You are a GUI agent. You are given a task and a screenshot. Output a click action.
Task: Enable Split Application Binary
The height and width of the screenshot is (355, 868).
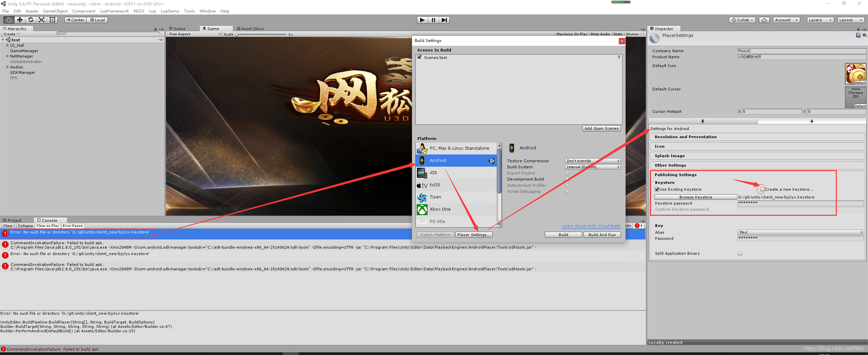(740, 253)
